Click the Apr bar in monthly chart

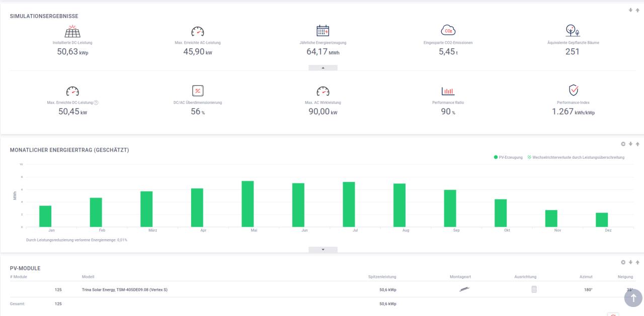(197, 207)
